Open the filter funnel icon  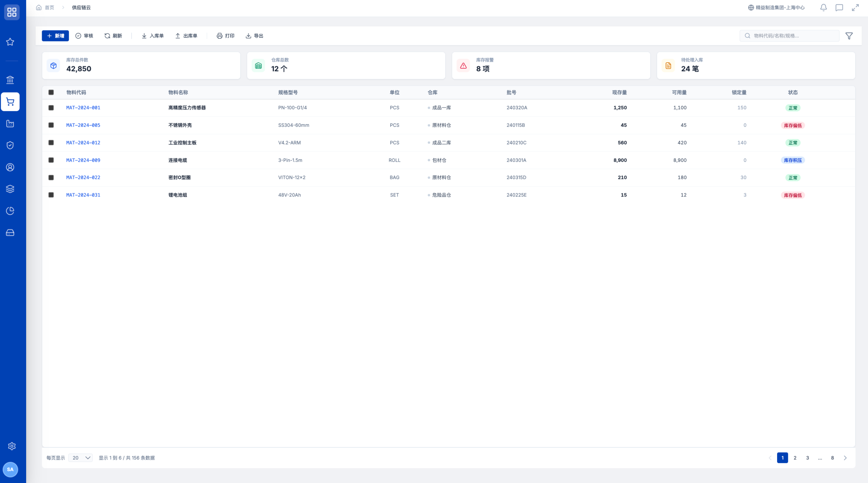(x=849, y=36)
